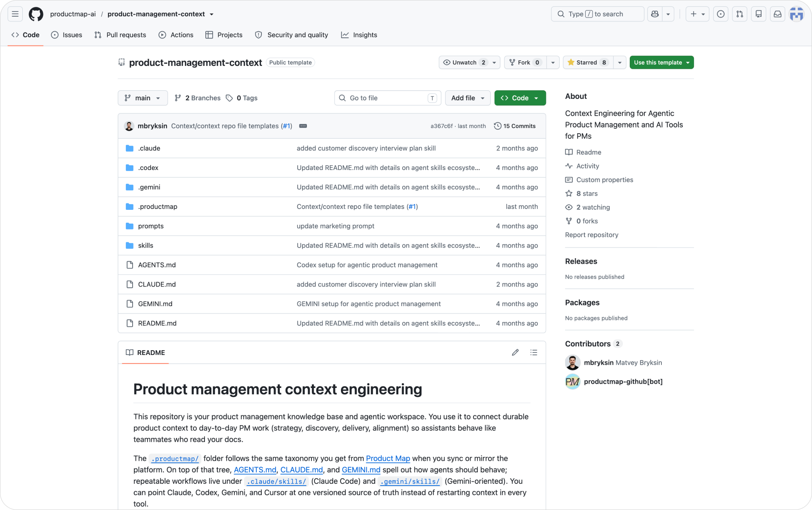Click the branches icon next to 2 Branches

(178, 98)
